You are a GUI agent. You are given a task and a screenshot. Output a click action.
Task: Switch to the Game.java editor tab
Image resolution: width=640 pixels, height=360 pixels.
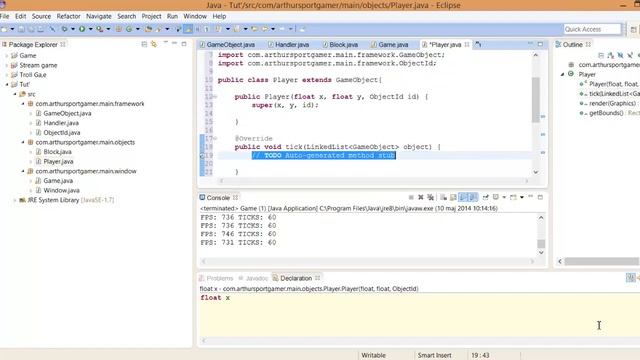coord(389,44)
